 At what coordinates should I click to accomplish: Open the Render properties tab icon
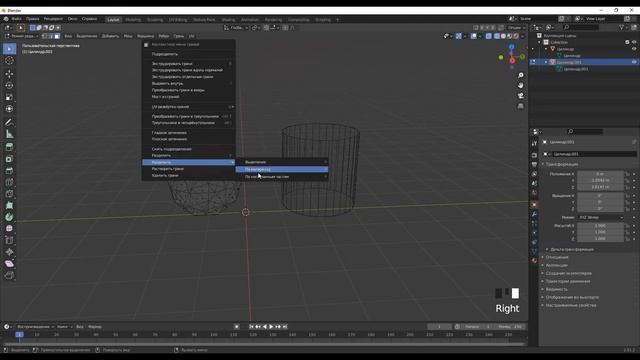pos(534,156)
